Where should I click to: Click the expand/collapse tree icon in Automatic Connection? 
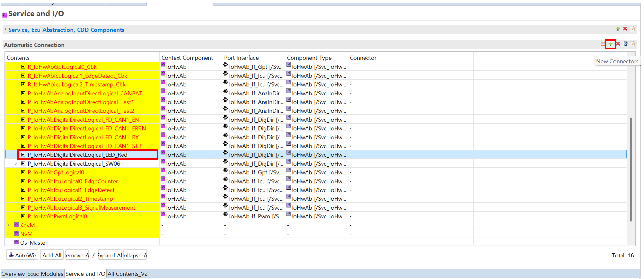coord(625,44)
